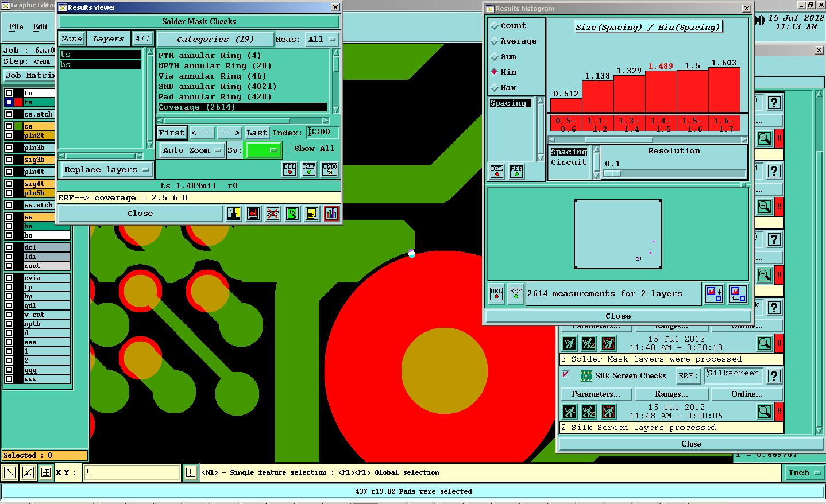Screen dimensions: 826x504
Task: Click the alert icon left of message line
Action: (x=191, y=472)
